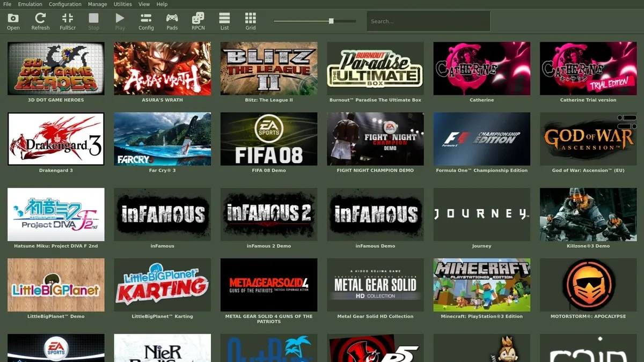Click the 'LittleBigPlanet™ Karting' label
Image resolution: width=644 pixels, height=362 pixels.
[x=162, y=316]
